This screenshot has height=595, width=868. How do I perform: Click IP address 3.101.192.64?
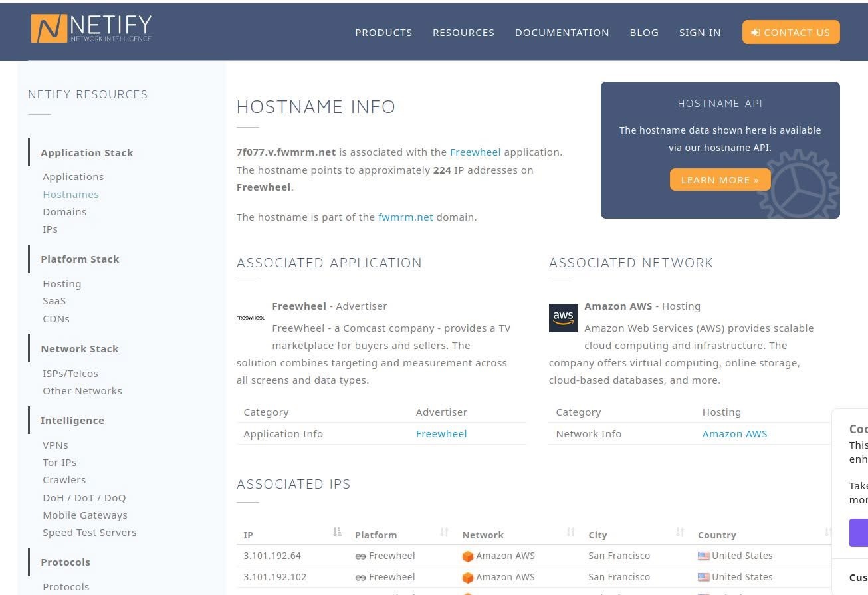pyautogui.click(x=272, y=556)
